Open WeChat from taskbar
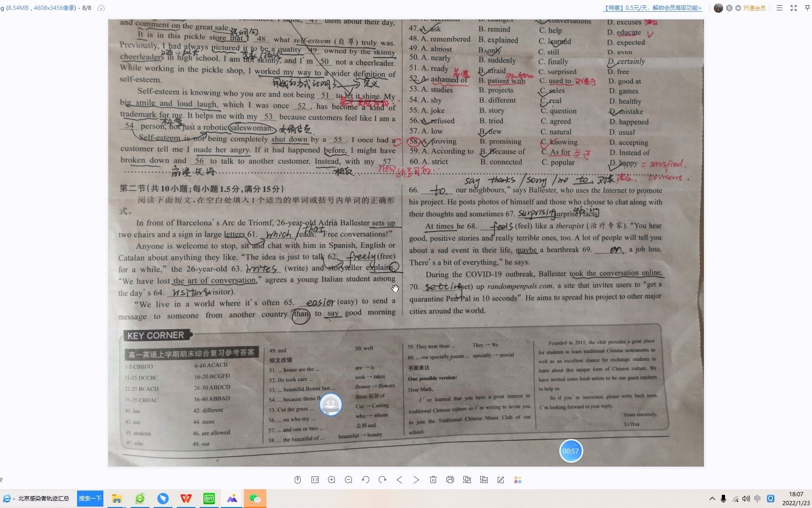The width and height of the screenshot is (812, 508). click(255, 499)
